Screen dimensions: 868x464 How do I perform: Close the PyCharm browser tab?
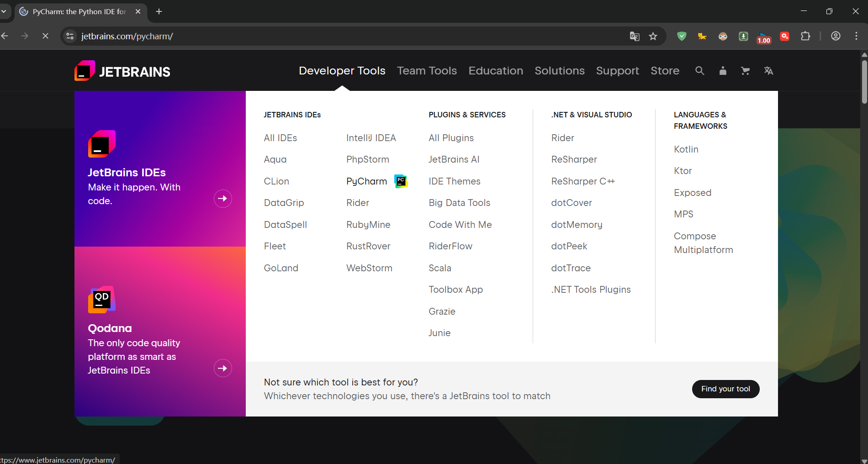pos(138,11)
